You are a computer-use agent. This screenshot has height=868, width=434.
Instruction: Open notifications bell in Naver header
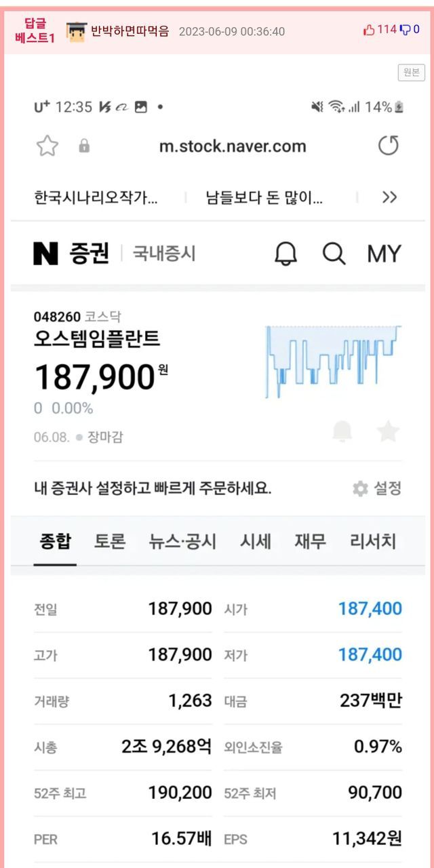pyautogui.click(x=285, y=254)
